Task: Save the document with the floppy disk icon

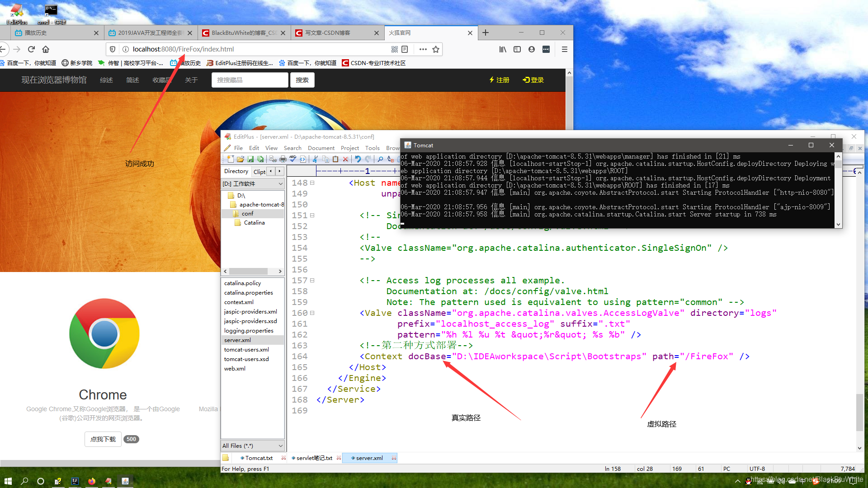Action: (x=250, y=159)
